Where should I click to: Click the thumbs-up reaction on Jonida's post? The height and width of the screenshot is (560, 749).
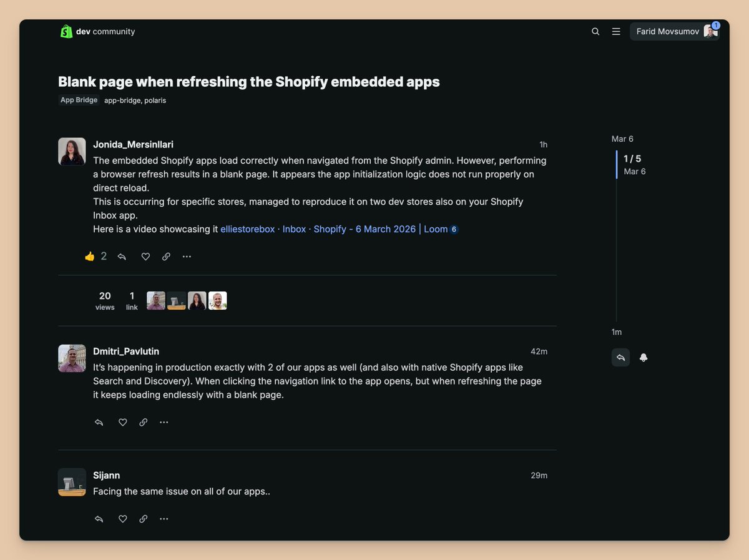point(90,256)
